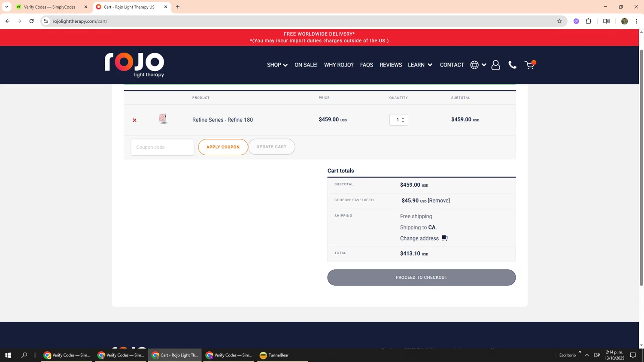This screenshot has width=644, height=362.
Task: Select the Cart - Rojo Light Therapy US tab
Action: point(129,7)
